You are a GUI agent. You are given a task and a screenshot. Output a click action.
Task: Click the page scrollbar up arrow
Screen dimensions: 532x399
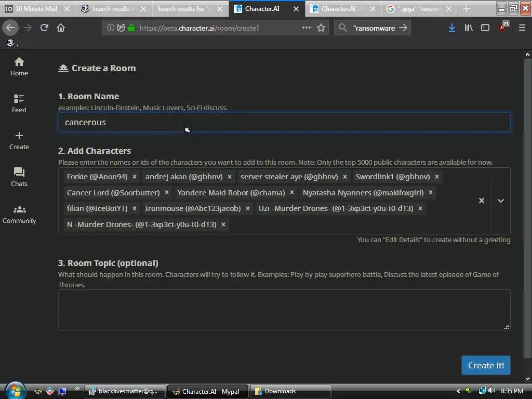click(527, 54)
